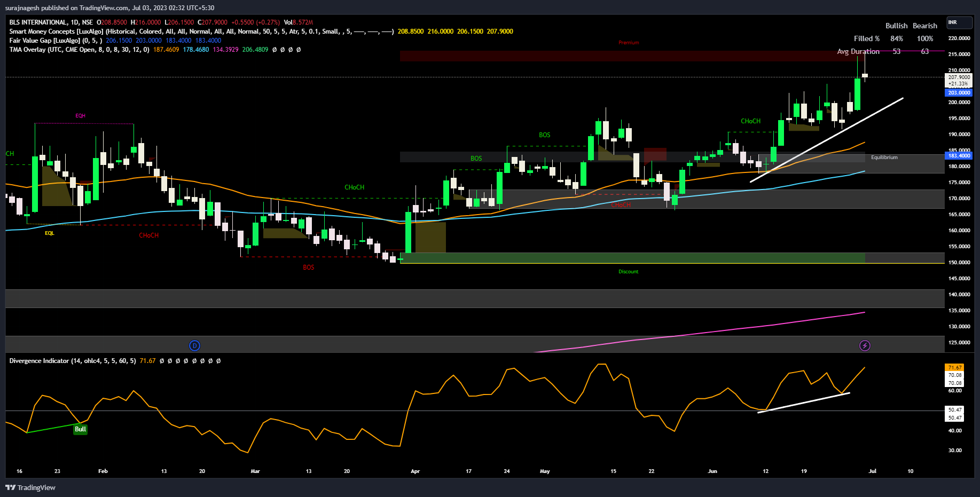Image resolution: width=980 pixels, height=497 pixels.
Task: Click the green CHoCH label above June candles
Action: (x=750, y=121)
